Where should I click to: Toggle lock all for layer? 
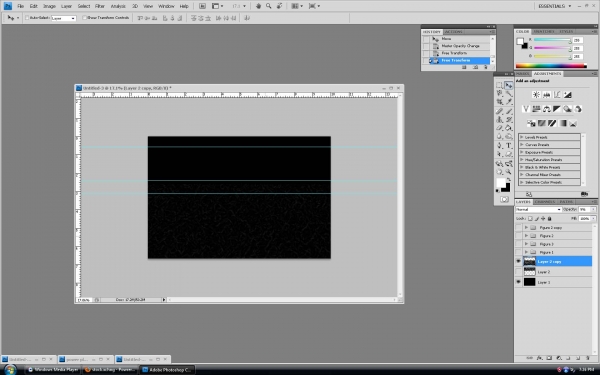(x=549, y=218)
